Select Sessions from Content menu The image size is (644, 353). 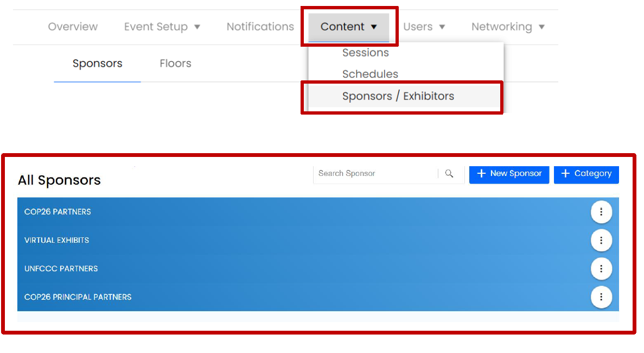point(365,53)
